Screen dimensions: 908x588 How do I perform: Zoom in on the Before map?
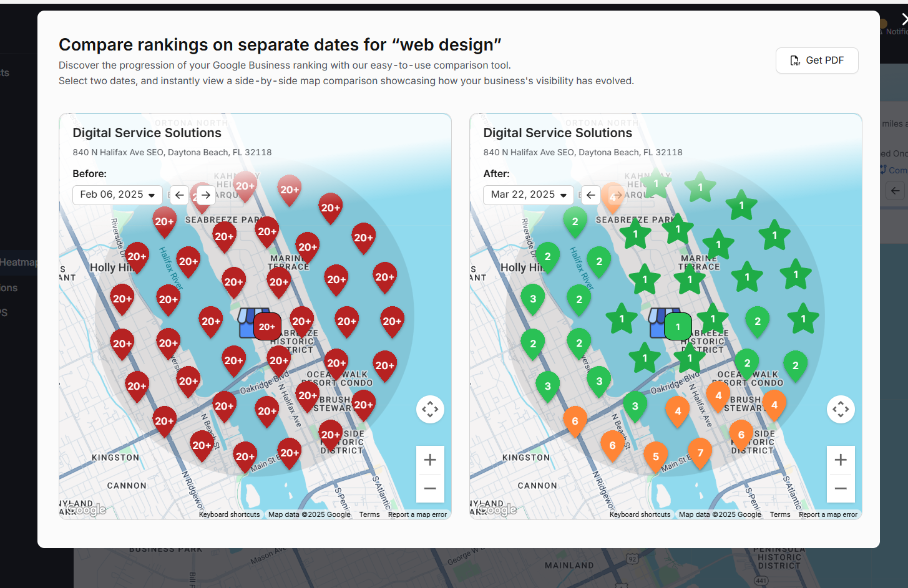tap(430, 460)
